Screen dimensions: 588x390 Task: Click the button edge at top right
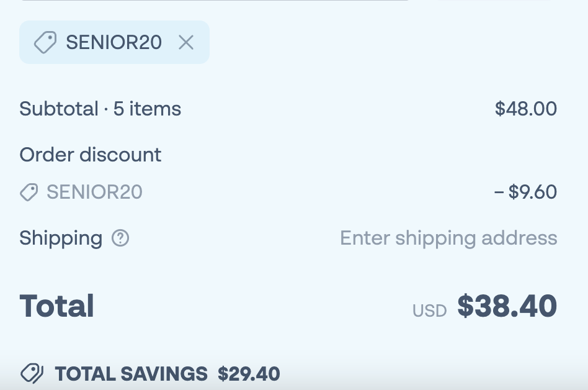[494, 1]
